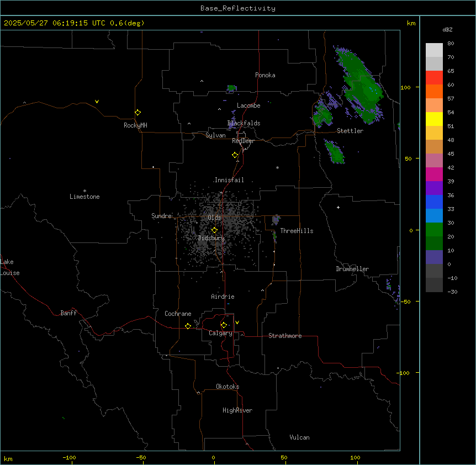Screen dimensions: 476x465
Task: Click the white plus marker north of Drumheller
Action: pos(338,207)
